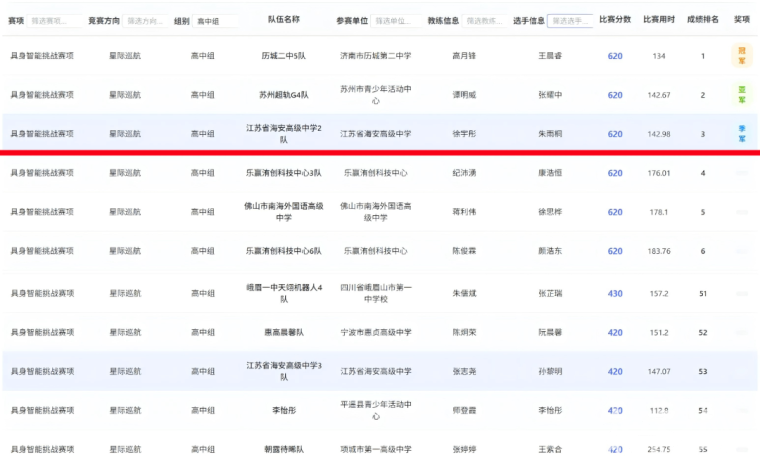This screenshot has width=760, height=469.
Task: Click player name 朱雨桐
Action: tap(550, 134)
